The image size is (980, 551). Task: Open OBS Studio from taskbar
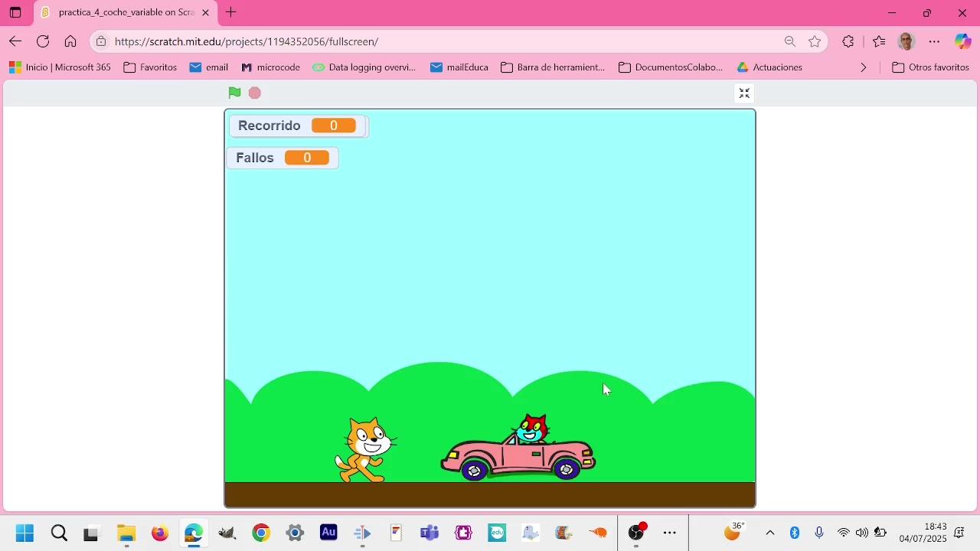coord(636,533)
